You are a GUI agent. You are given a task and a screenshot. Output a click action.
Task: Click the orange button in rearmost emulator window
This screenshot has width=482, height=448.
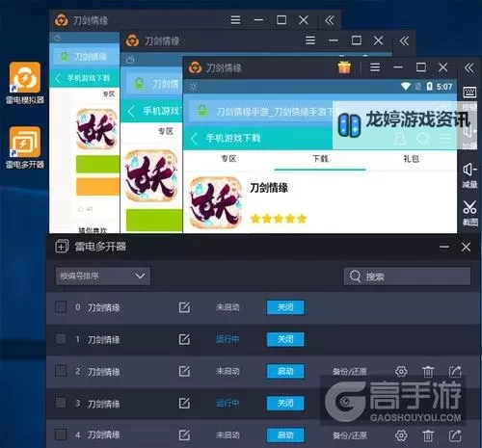point(97,187)
